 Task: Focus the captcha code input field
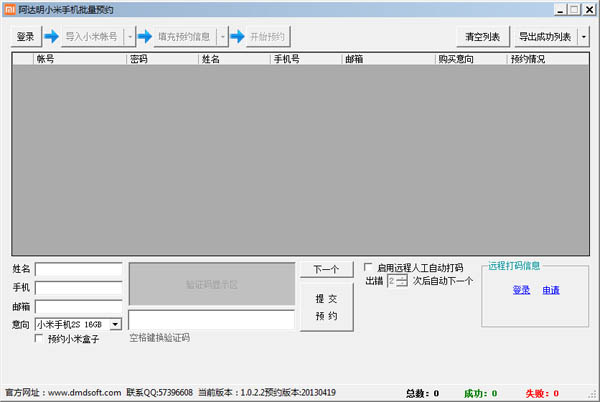[x=211, y=320]
